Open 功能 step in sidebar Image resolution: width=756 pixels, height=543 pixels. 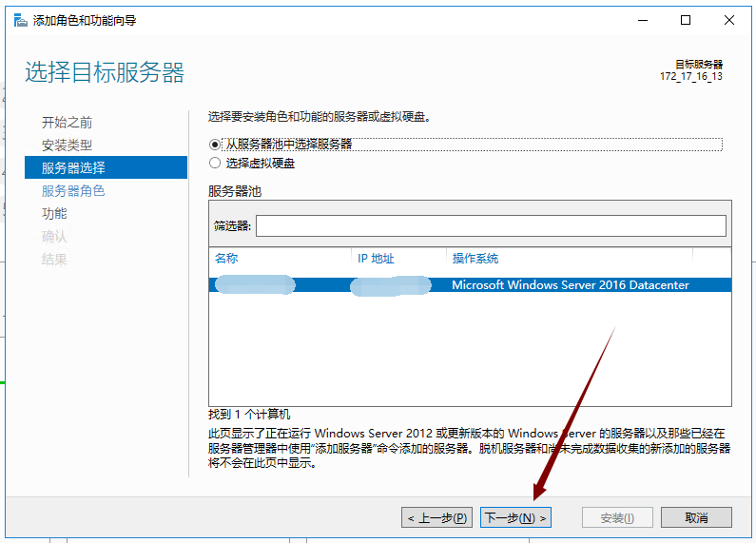pos(54,214)
